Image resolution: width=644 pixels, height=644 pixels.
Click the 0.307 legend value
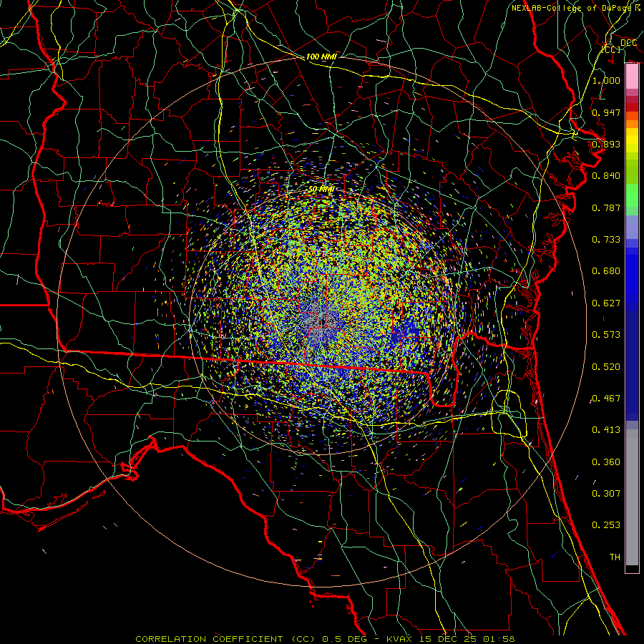(606, 493)
